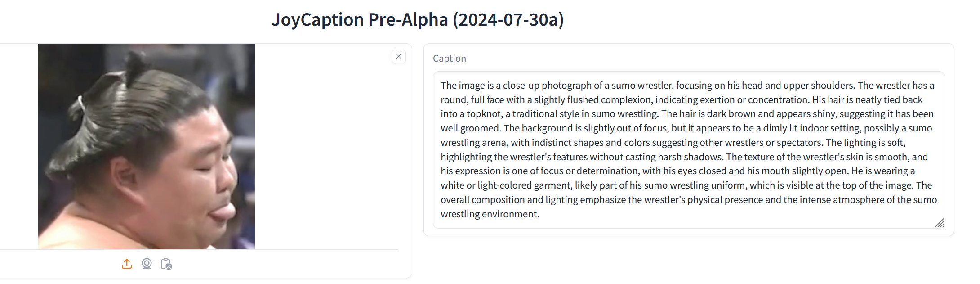980x284 pixels.
Task: Click the upload image icon
Action: click(127, 264)
